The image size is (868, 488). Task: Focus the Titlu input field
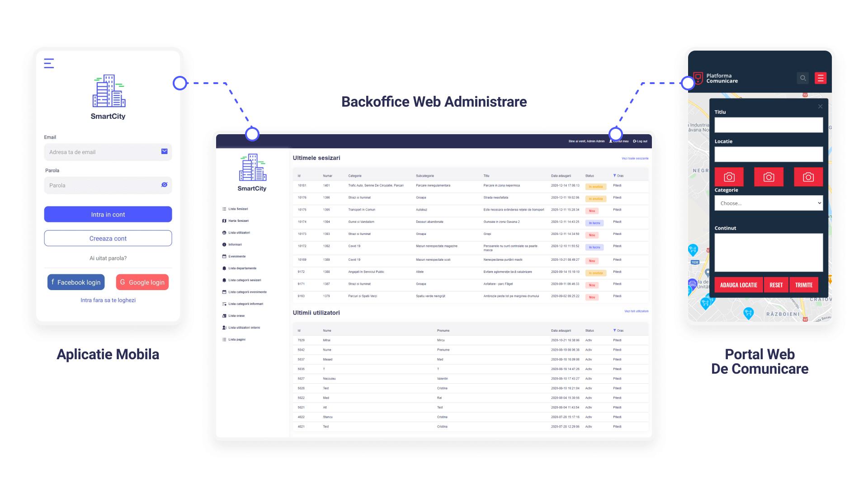(769, 125)
